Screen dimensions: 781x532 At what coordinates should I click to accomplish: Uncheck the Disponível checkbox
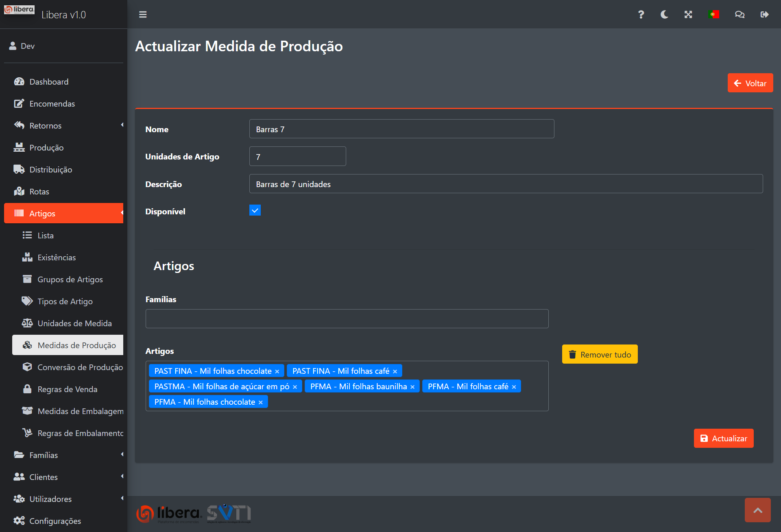click(255, 211)
